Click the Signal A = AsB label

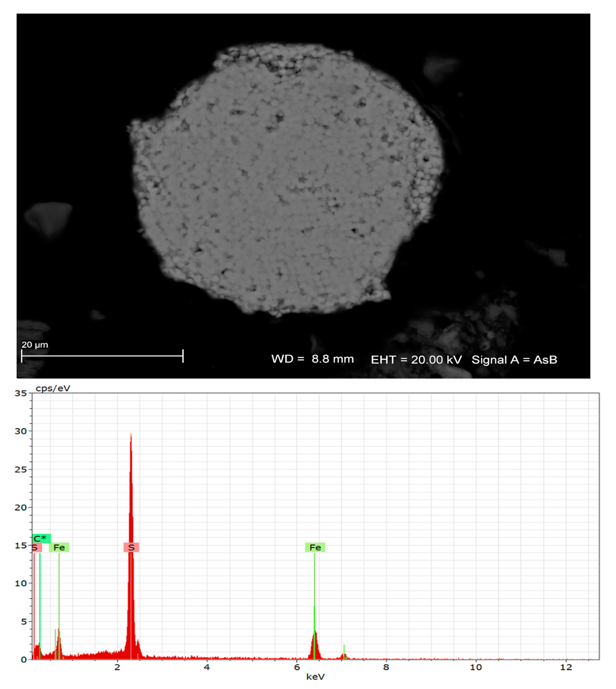pos(514,360)
